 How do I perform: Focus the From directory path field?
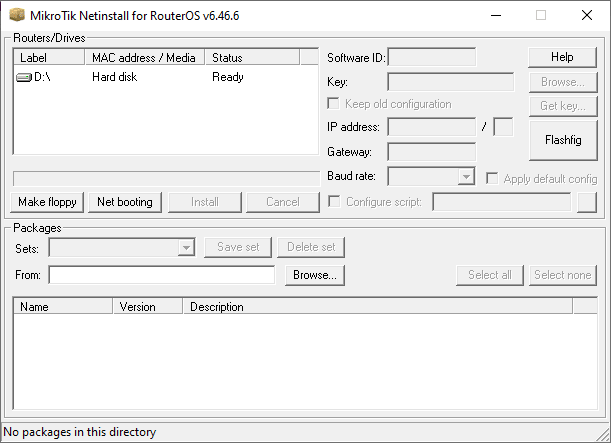162,275
